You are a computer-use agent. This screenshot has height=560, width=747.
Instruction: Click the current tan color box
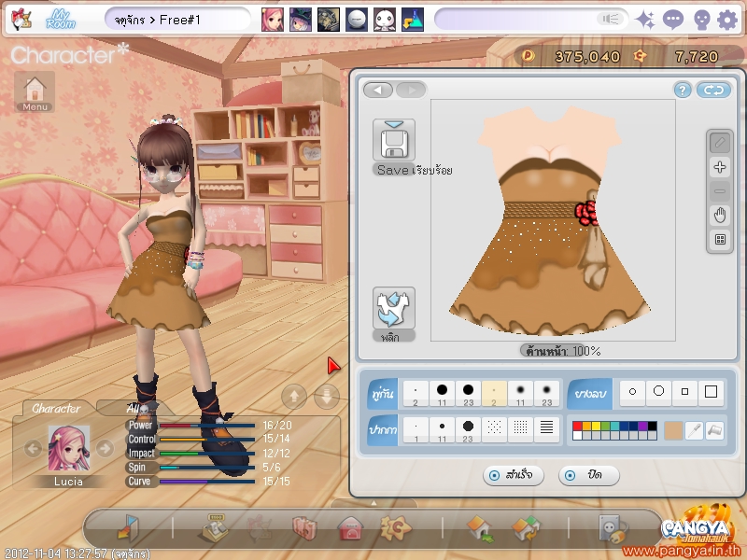click(672, 430)
